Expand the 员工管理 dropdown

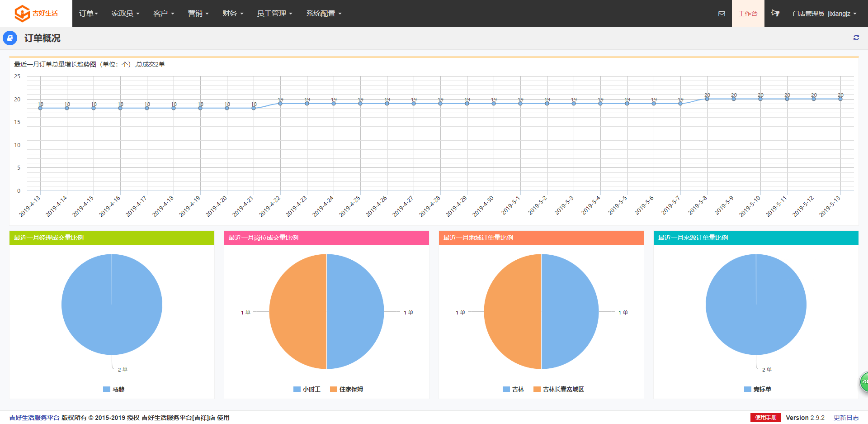[274, 14]
